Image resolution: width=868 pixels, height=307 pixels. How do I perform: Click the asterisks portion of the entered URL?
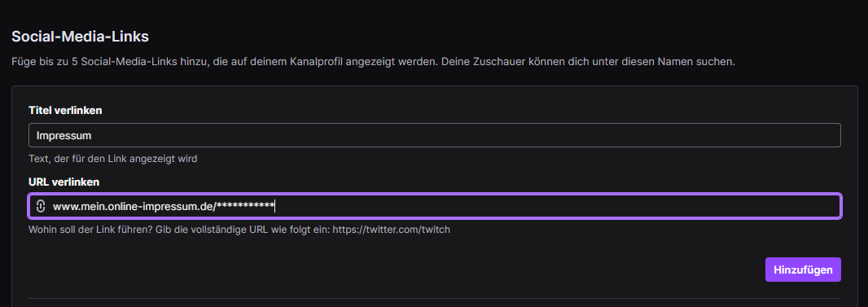pos(246,206)
